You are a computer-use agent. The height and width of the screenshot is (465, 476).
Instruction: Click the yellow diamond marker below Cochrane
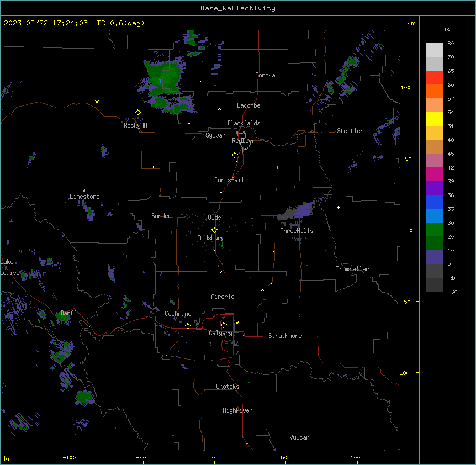(x=188, y=326)
